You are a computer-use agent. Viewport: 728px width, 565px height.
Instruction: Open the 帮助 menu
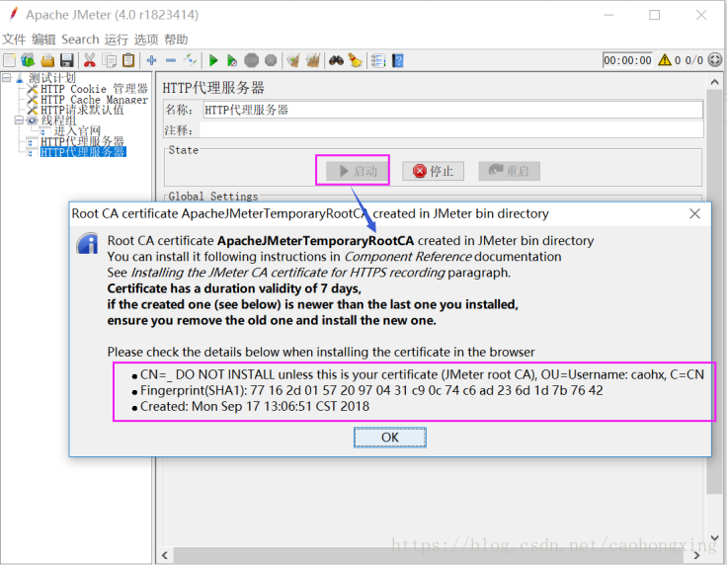(176, 40)
